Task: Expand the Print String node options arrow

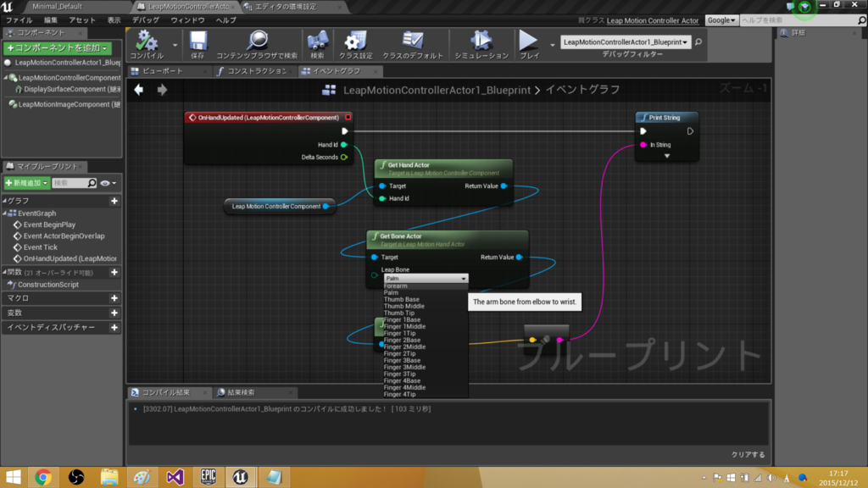Action: 667,157
